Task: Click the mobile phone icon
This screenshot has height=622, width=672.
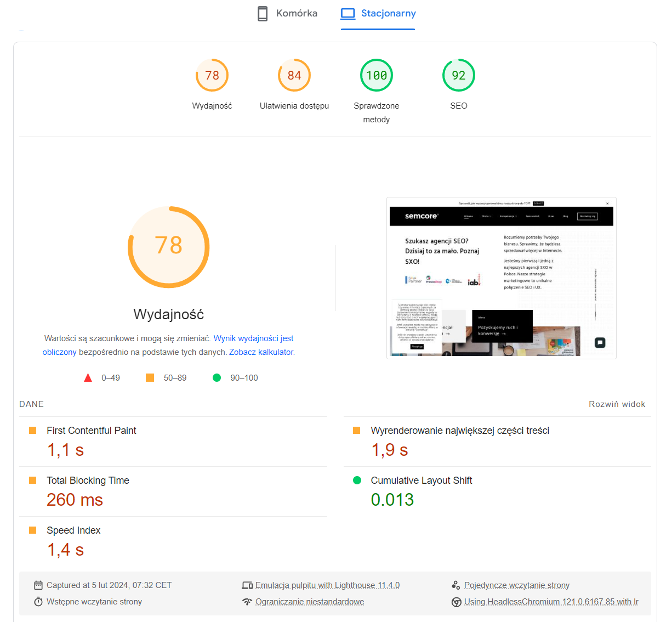Action: click(263, 13)
